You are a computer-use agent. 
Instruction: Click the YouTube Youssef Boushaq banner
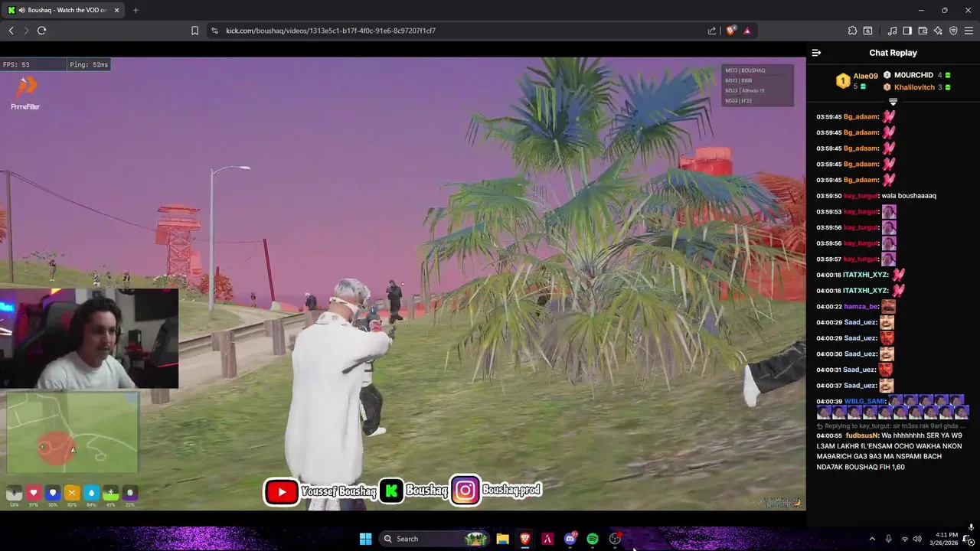(320, 491)
